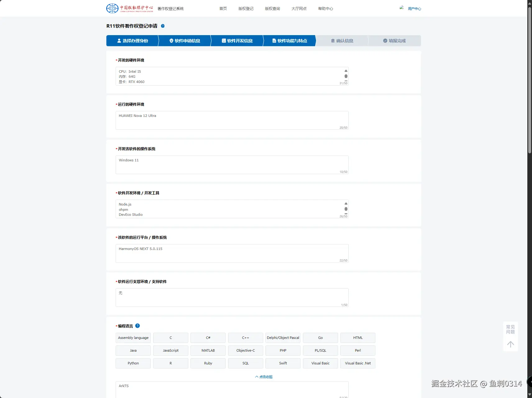The height and width of the screenshot is (398, 532).
Task: Toggle the JavaScript language option
Action: point(171,350)
